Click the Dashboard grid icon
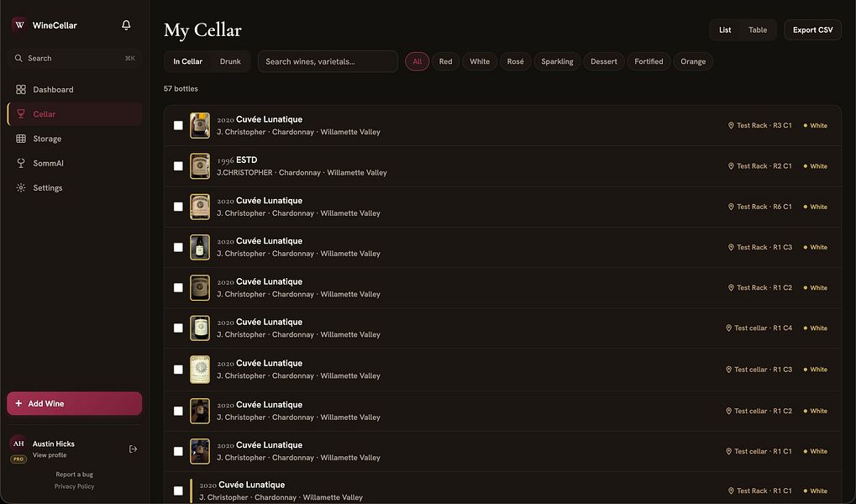The image size is (856, 504). pyautogui.click(x=21, y=90)
